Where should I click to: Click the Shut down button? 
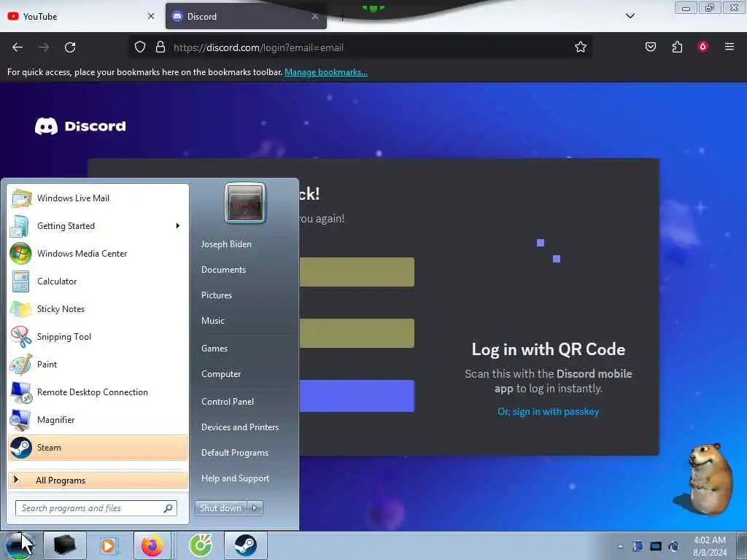click(x=220, y=508)
